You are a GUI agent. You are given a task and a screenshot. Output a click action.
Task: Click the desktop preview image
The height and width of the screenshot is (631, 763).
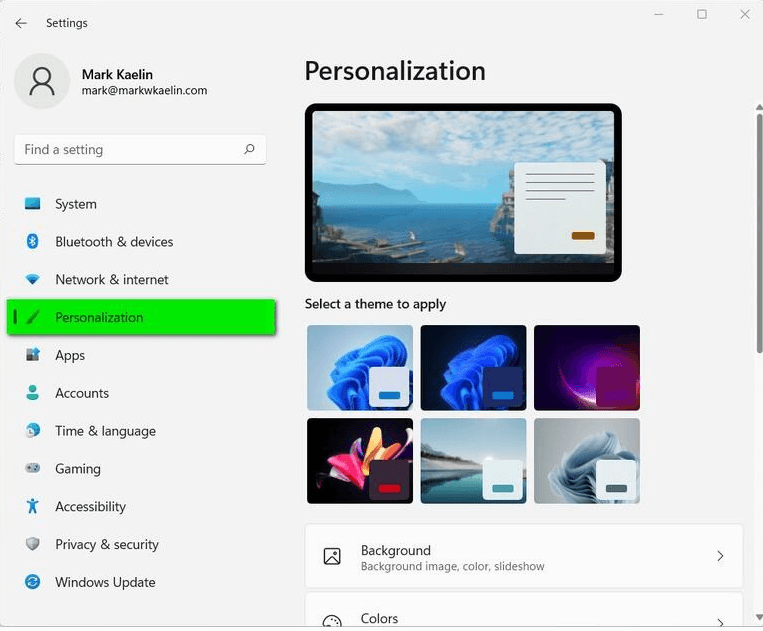point(463,192)
